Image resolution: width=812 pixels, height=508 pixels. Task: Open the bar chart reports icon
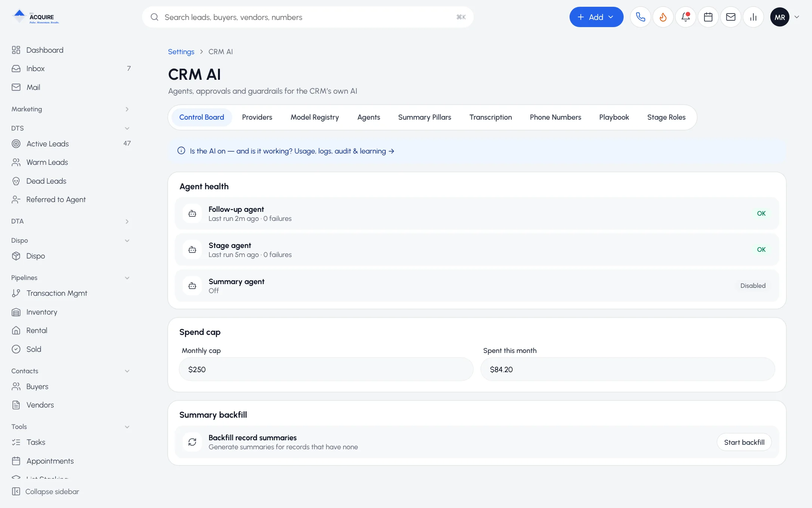tap(753, 17)
